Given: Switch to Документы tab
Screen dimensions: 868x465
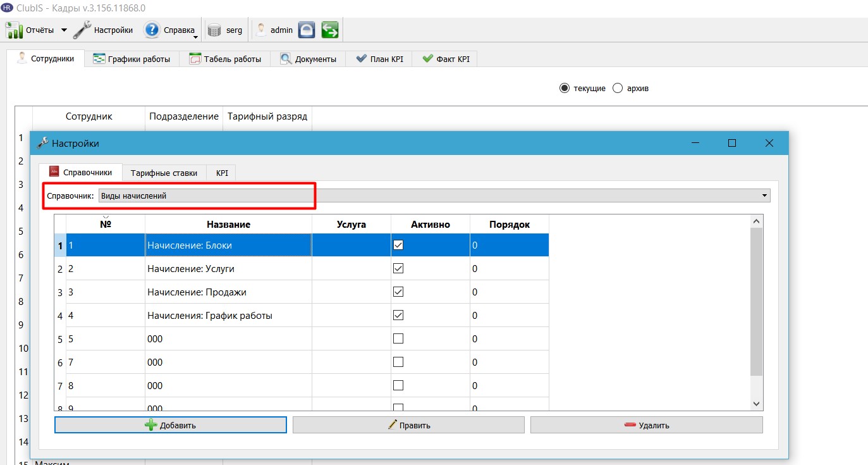Looking at the screenshot, I should tap(308, 59).
